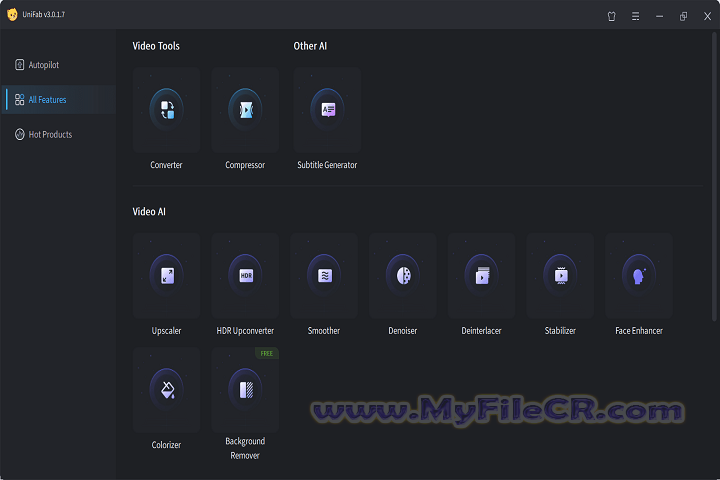Restore down the UniFab window

point(683,17)
